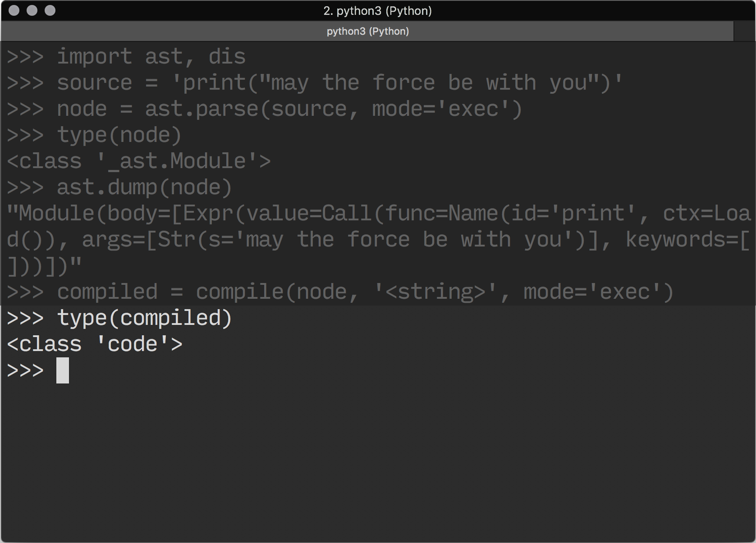Viewport: 756px width, 543px height.
Task: Click the 'type(compiled)' command
Action: click(144, 318)
